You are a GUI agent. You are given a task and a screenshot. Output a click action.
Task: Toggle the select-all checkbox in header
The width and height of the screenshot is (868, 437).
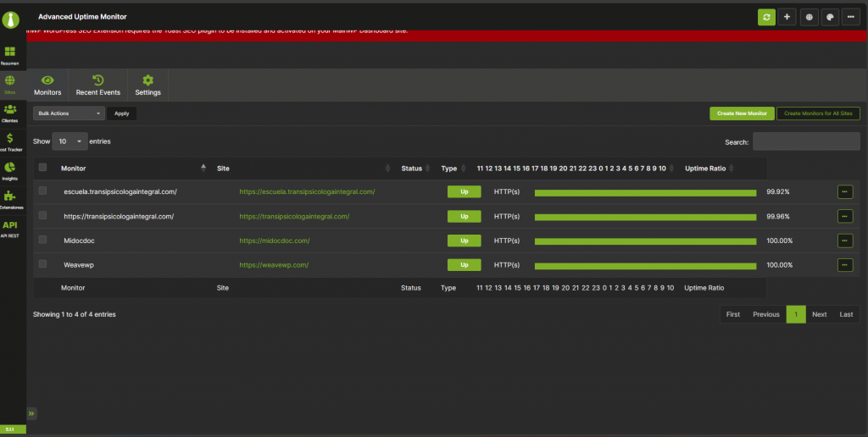pyautogui.click(x=42, y=168)
